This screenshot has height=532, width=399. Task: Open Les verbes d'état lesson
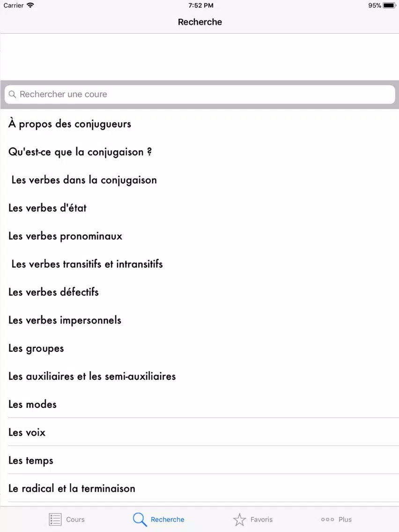coord(199,208)
